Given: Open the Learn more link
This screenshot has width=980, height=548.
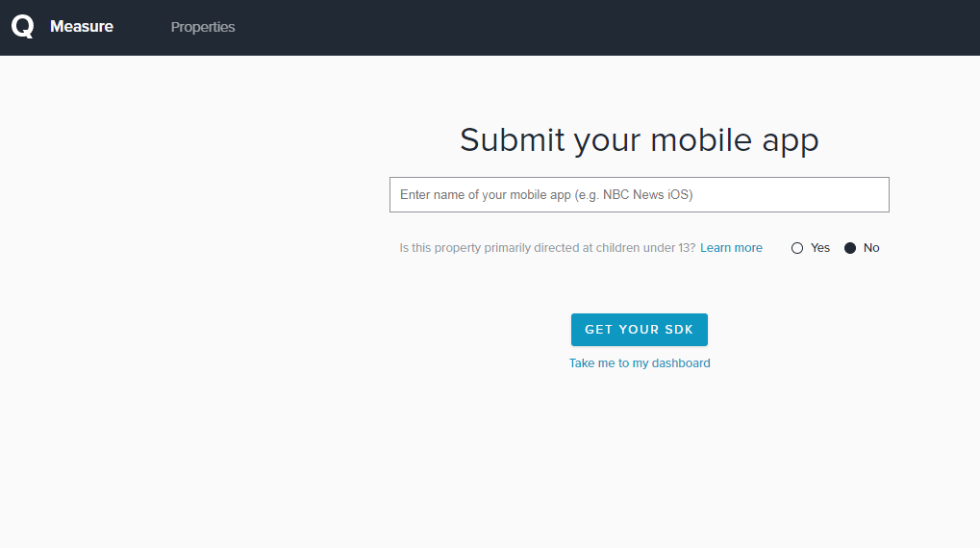Looking at the screenshot, I should point(731,248).
